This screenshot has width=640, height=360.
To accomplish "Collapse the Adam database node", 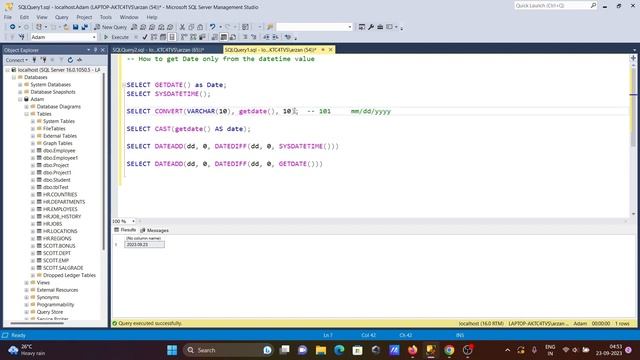I will [20, 99].
